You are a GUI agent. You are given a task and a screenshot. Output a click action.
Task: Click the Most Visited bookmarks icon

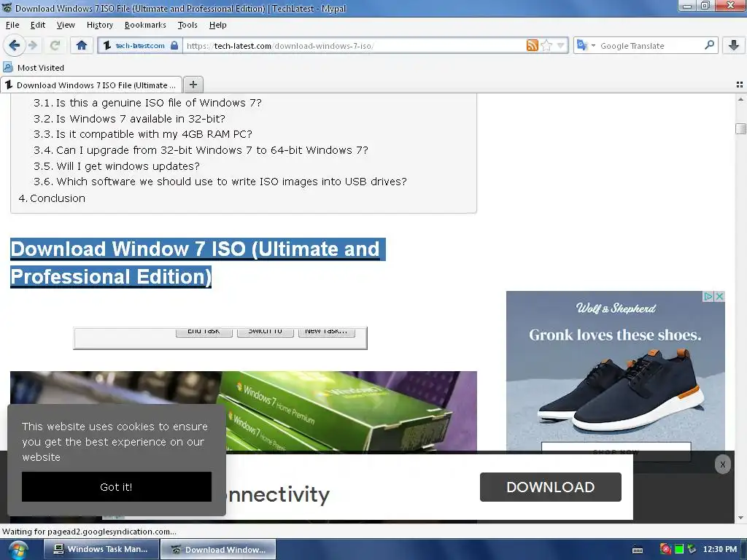tap(7, 67)
